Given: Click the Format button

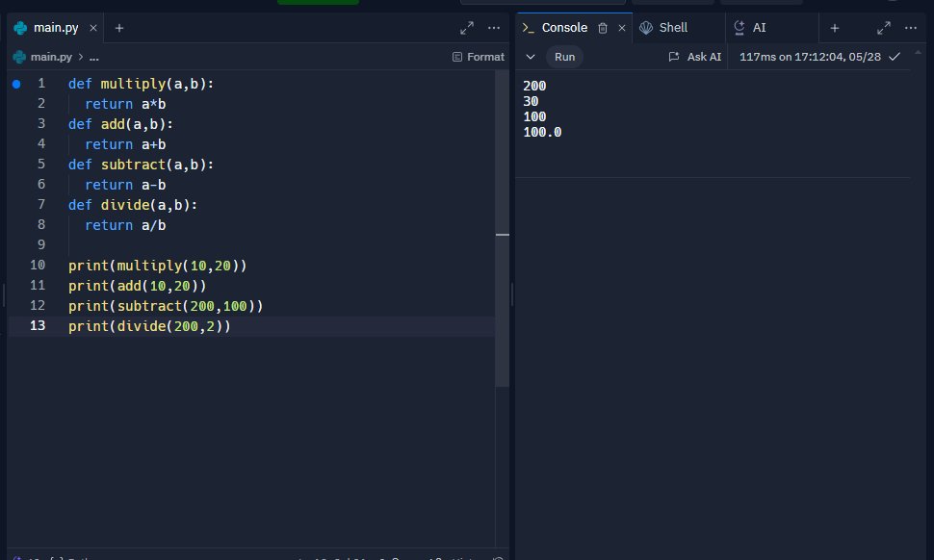Looking at the screenshot, I should tap(478, 56).
